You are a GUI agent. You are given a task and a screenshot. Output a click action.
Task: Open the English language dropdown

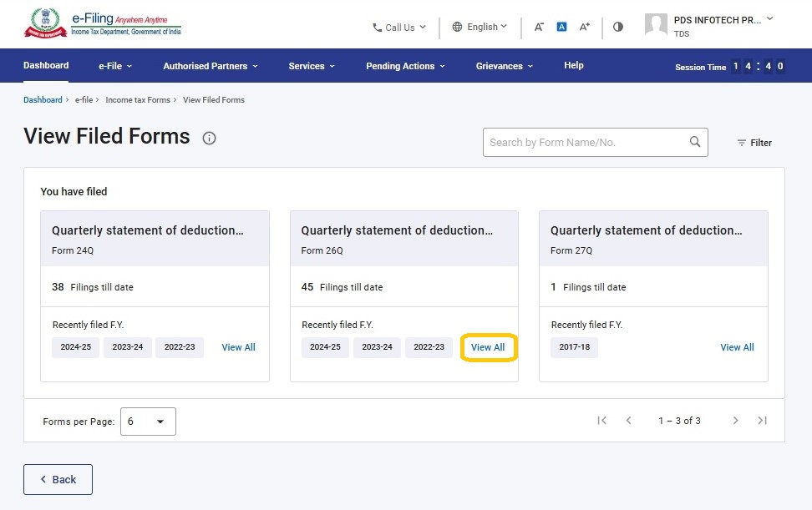[480, 27]
